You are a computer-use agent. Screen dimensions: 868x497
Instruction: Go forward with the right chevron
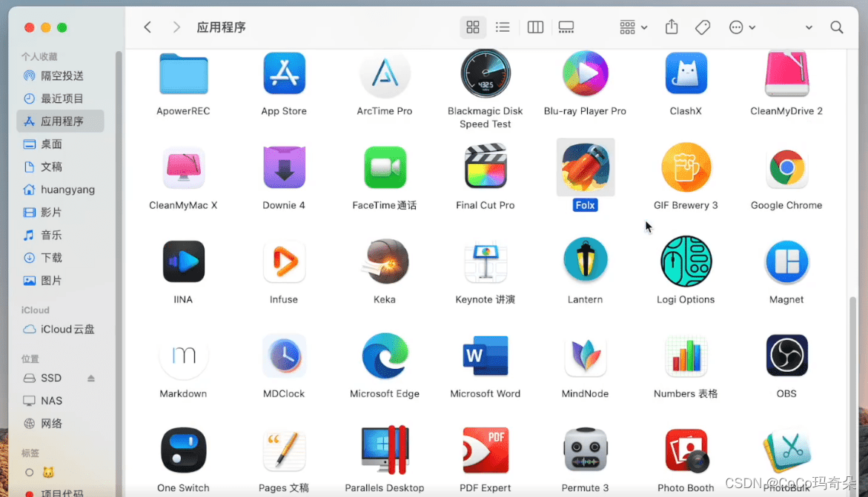(x=176, y=27)
